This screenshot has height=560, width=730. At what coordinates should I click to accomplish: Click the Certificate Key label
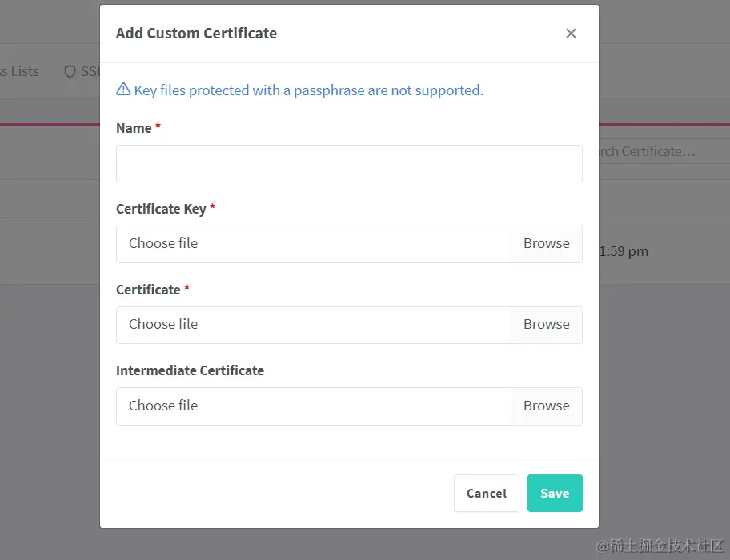pos(161,209)
